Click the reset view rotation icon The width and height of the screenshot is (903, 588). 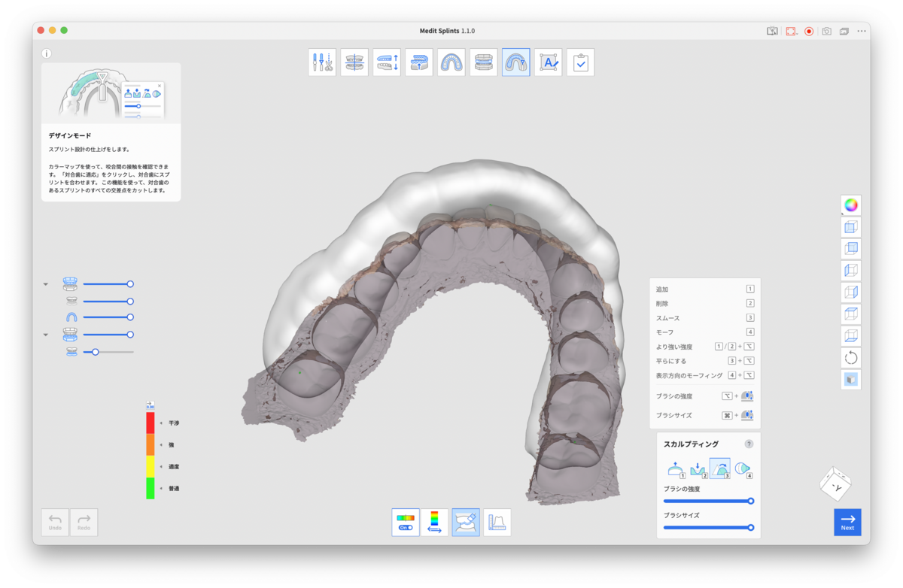coord(850,357)
